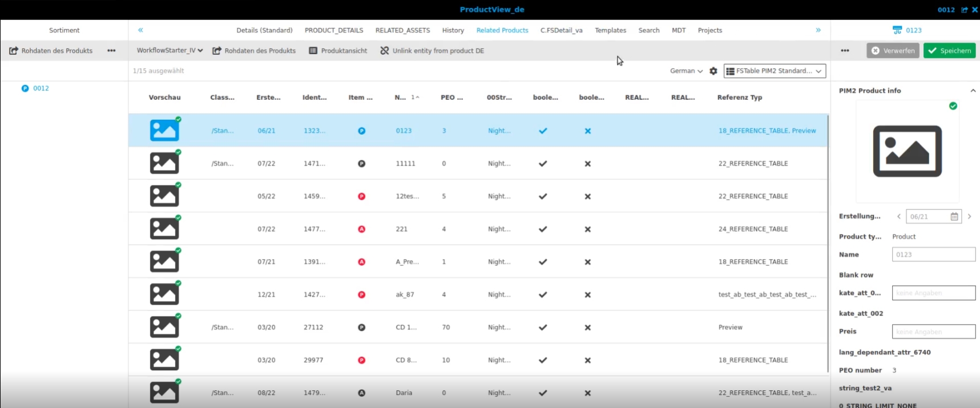This screenshot has height=408, width=980.
Task: Open the German language dropdown
Action: click(x=686, y=71)
